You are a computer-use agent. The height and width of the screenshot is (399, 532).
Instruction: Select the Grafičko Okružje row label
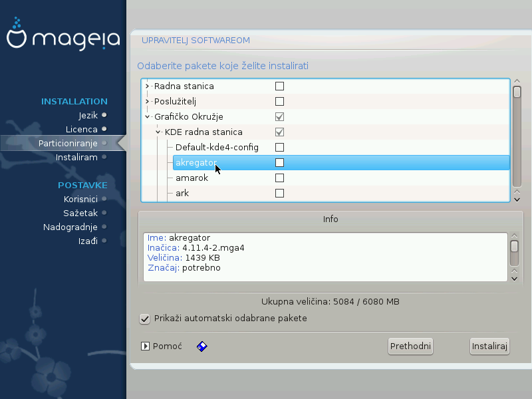[x=189, y=117]
